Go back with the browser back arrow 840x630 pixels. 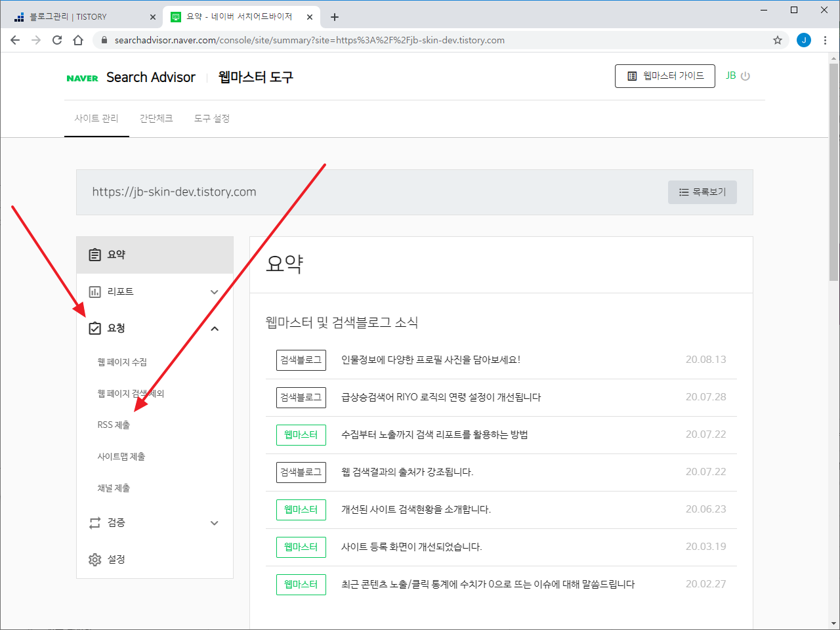pos(15,40)
